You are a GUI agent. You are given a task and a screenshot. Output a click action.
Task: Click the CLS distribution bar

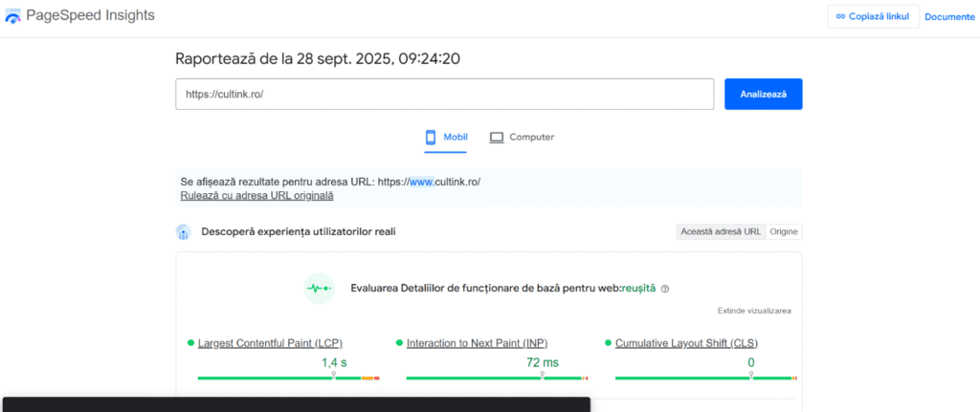point(706,378)
